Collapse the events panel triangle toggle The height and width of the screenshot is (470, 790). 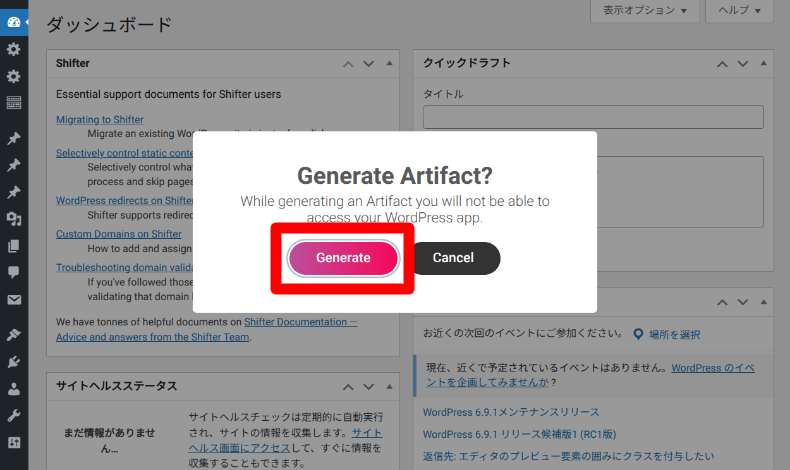coord(764,302)
